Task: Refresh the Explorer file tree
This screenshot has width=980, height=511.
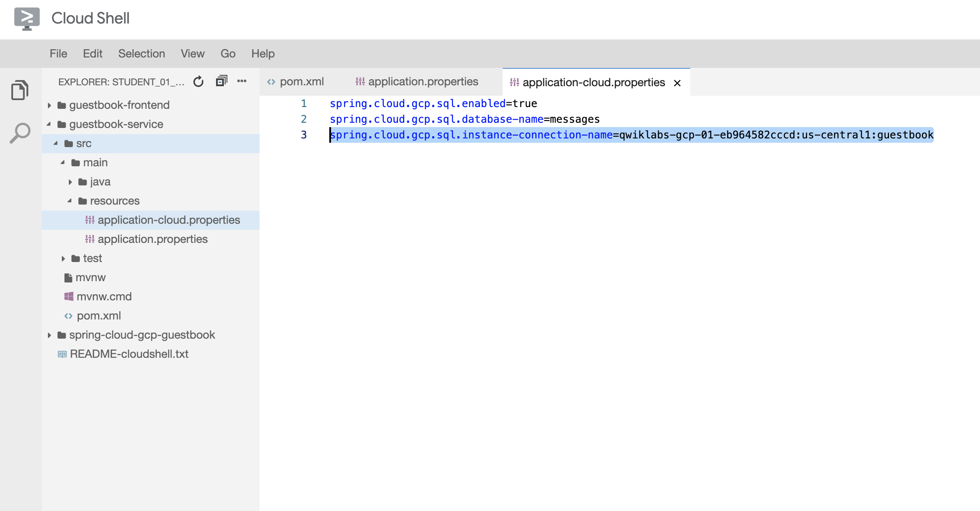Action: point(199,81)
